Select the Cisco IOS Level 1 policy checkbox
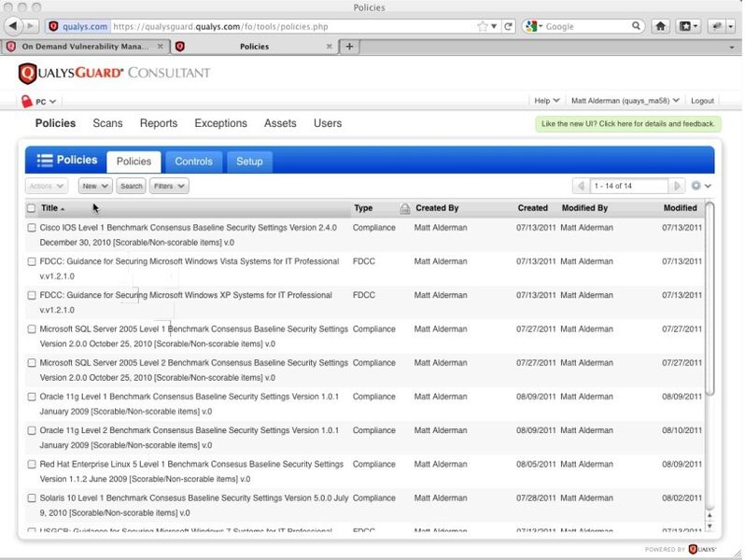This screenshot has height=560, width=745. 32,227
